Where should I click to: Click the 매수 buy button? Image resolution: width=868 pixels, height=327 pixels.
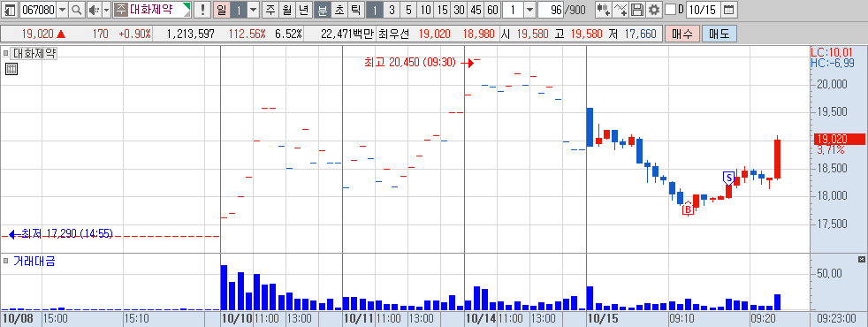pos(682,34)
